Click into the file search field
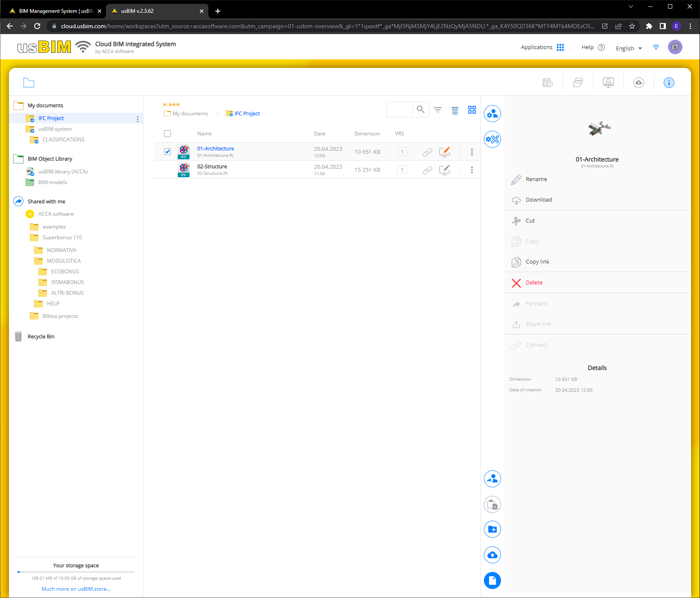Image resolution: width=700 pixels, height=598 pixels. [x=400, y=109]
